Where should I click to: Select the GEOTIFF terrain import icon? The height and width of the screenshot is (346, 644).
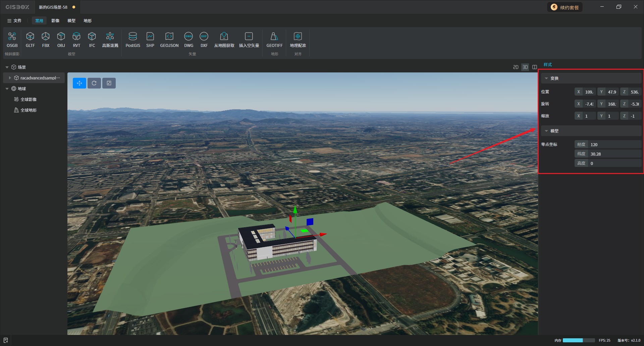(274, 36)
